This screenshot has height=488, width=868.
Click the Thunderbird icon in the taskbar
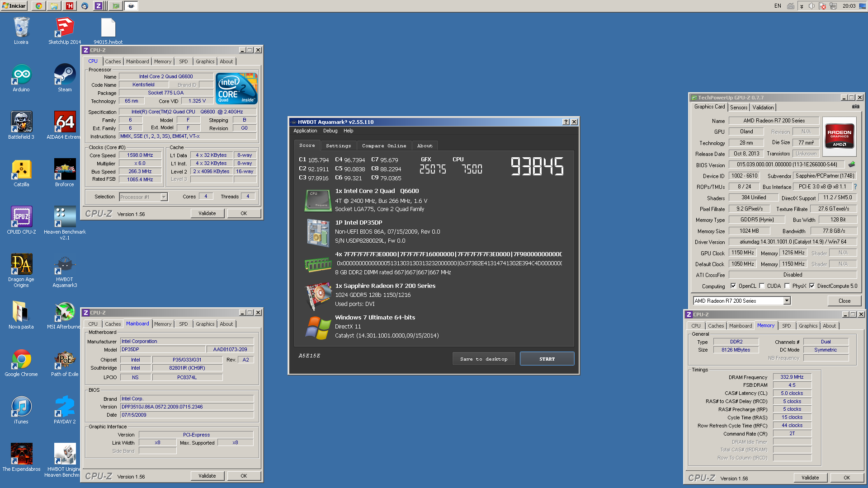pyautogui.click(x=85, y=6)
